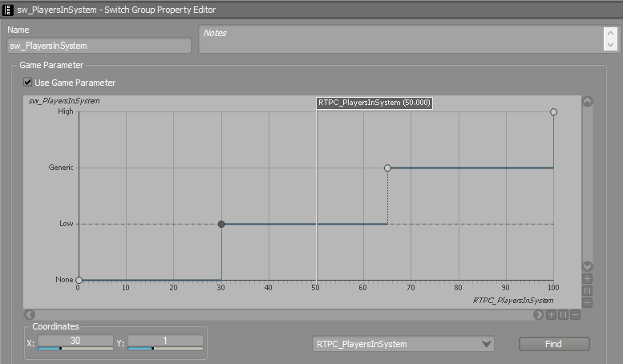Image resolution: width=623 pixels, height=364 pixels.
Task: Click the RTPC_PlayersInSystem (50.000) cursor label
Action: pyautogui.click(x=374, y=103)
